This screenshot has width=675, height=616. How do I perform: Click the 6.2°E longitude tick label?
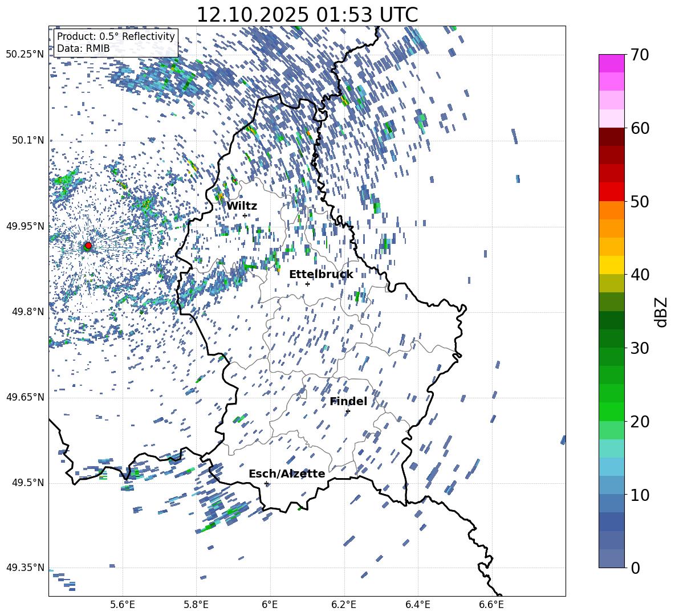tap(344, 604)
